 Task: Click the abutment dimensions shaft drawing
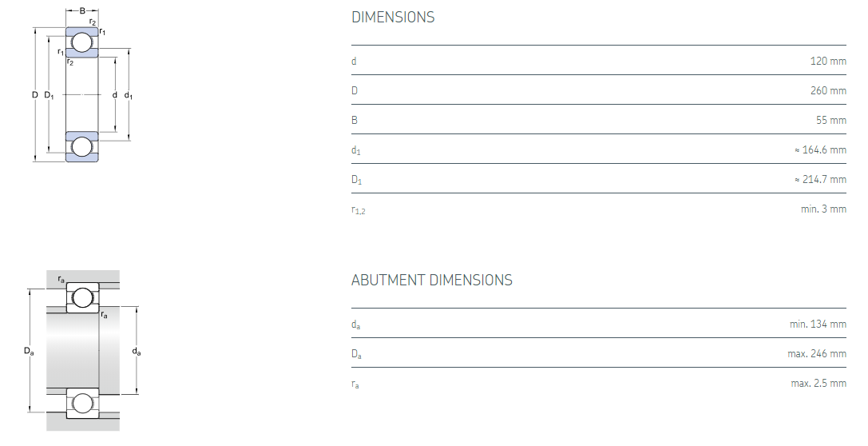point(82,352)
